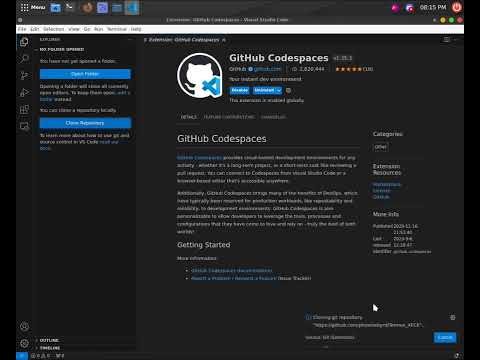Open the Source Control view
This screenshot has width=480, height=360.
24,76
